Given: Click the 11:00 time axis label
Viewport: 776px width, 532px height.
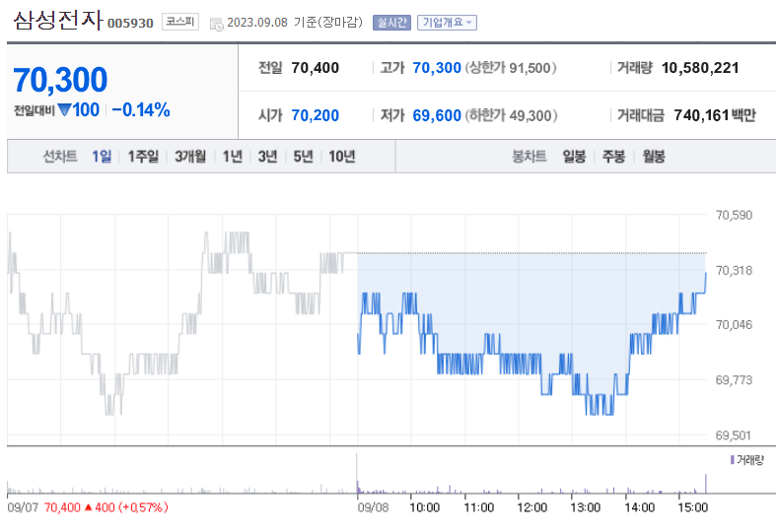Looking at the screenshot, I should pyautogui.click(x=479, y=507).
